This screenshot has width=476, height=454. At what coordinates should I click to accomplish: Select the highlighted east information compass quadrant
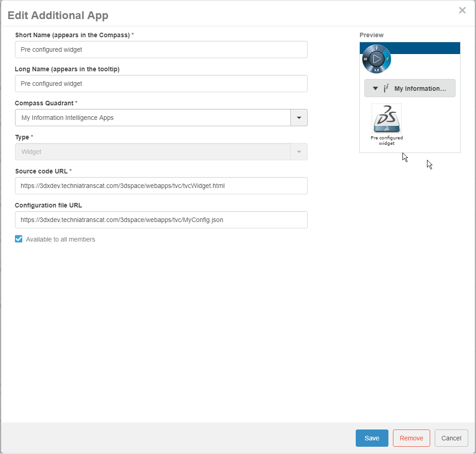(387, 59)
